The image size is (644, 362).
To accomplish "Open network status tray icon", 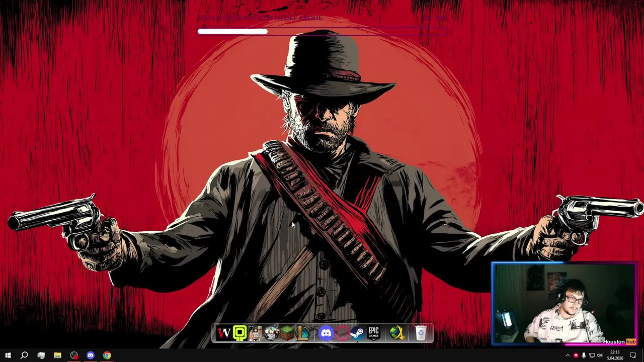I will point(592,355).
